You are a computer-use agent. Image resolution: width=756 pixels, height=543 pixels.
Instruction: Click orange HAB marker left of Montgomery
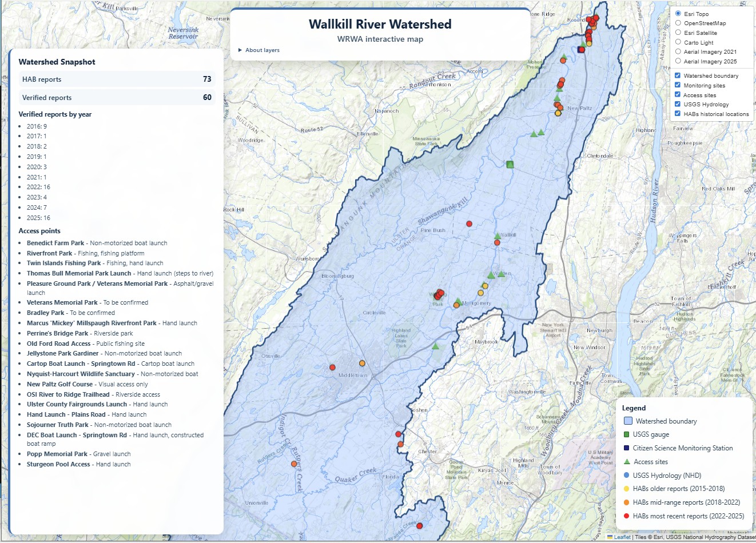click(456, 305)
